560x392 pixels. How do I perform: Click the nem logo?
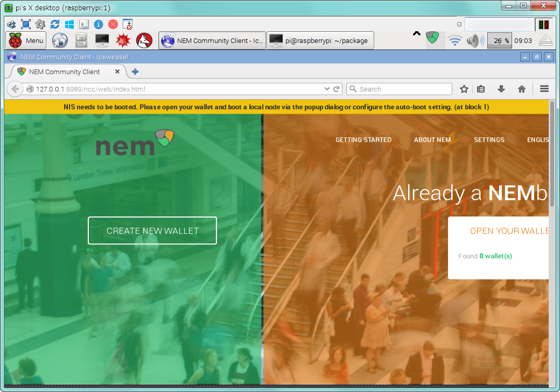click(x=135, y=143)
